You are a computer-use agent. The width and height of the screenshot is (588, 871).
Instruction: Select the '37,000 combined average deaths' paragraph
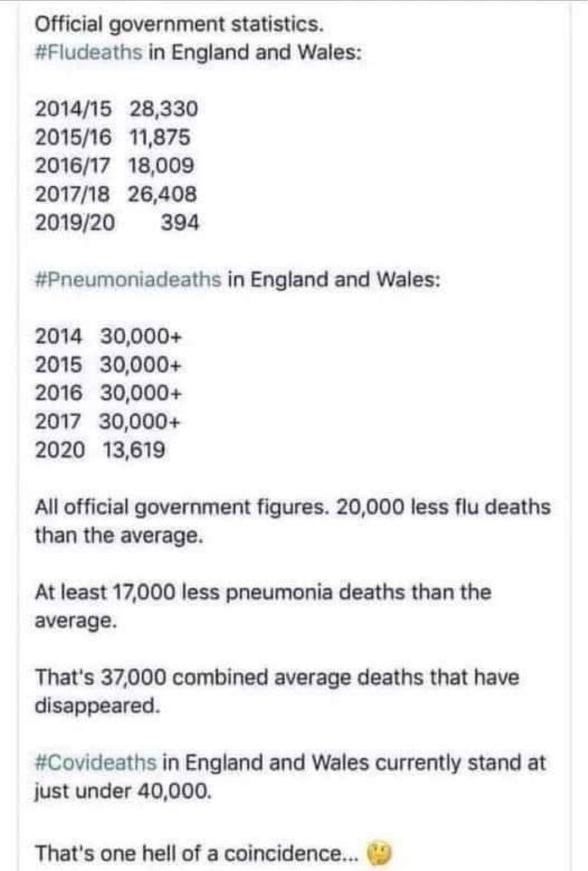point(277,691)
